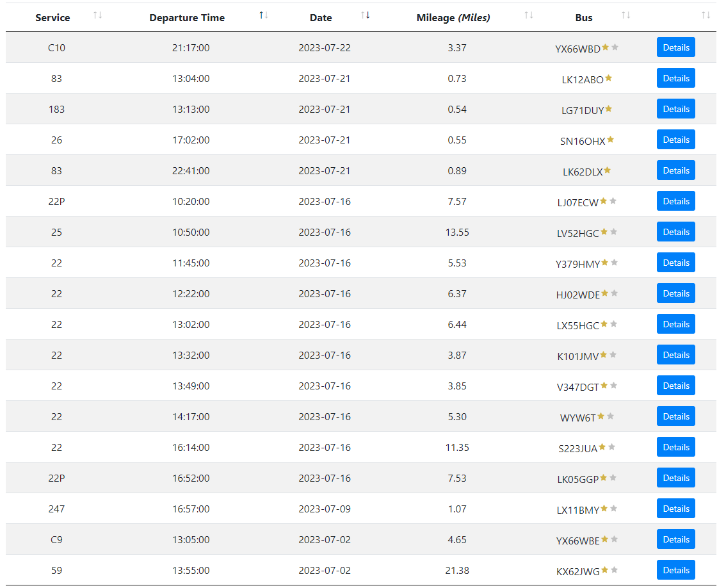The width and height of the screenshot is (726, 588).
Task: Open Details for the C10 service row
Action: [x=675, y=47]
